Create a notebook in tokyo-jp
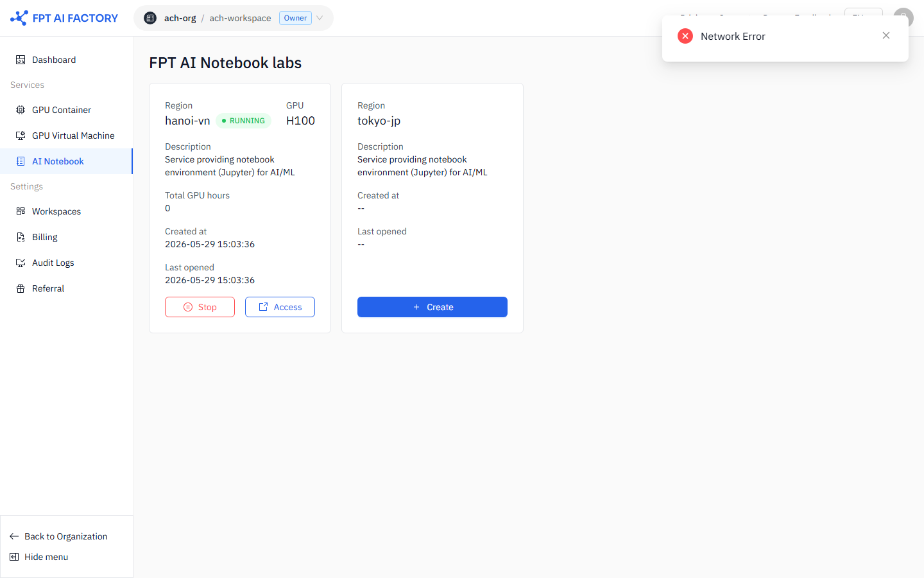 432,307
